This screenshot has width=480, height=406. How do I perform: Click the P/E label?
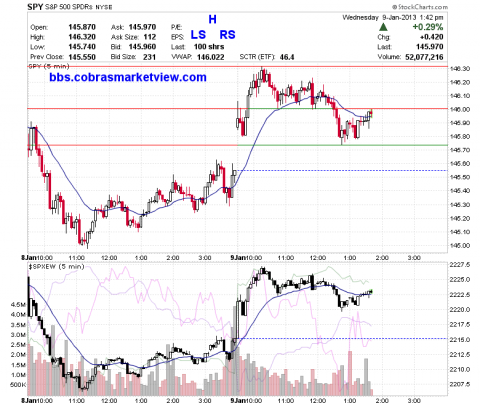pos(176,27)
